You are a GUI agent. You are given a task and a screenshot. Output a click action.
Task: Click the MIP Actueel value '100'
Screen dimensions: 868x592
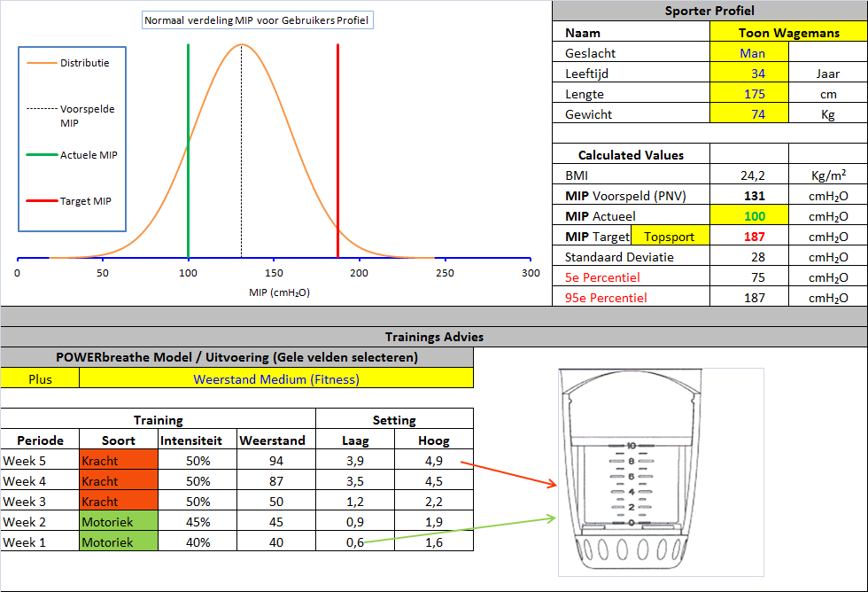[x=749, y=216]
